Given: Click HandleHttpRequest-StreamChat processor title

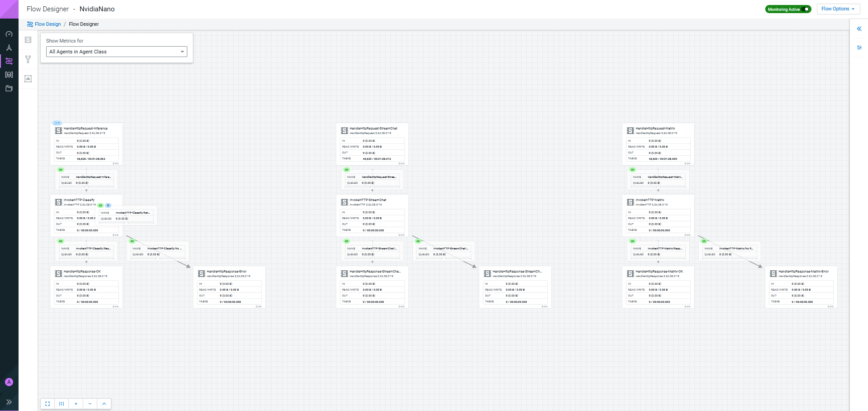Looking at the screenshot, I should click(x=373, y=129).
